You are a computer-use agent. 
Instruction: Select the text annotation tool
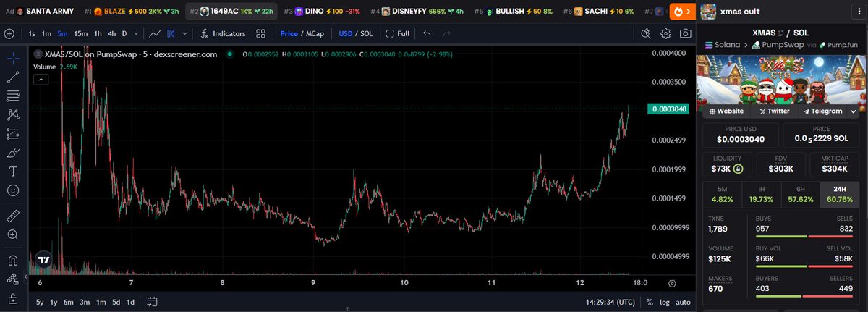pos(12,172)
